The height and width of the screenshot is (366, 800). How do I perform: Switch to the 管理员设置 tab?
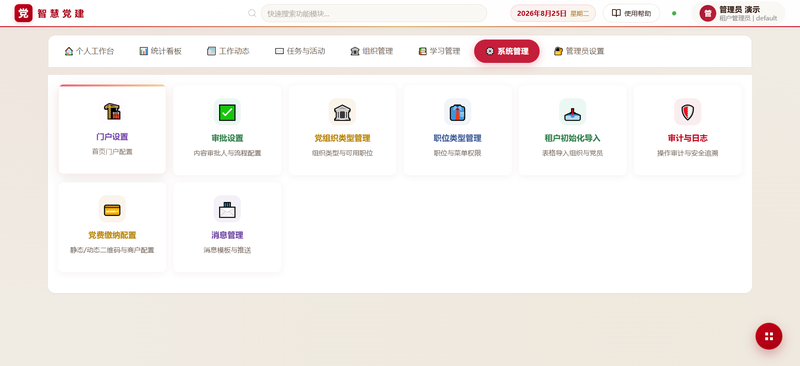coord(579,51)
